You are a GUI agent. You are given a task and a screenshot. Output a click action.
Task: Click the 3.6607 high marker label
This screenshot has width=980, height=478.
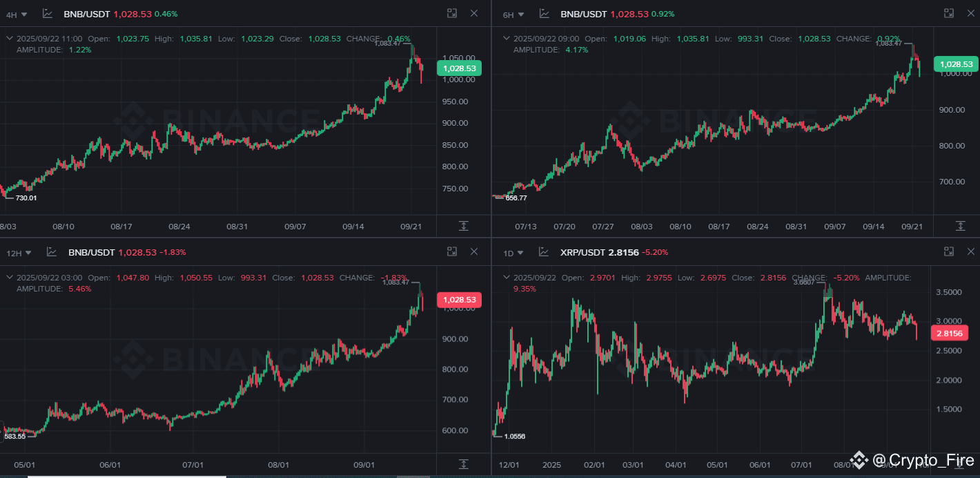[804, 282]
